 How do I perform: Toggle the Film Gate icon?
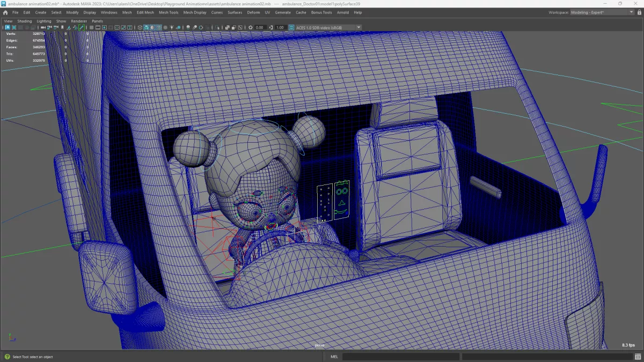(98, 27)
